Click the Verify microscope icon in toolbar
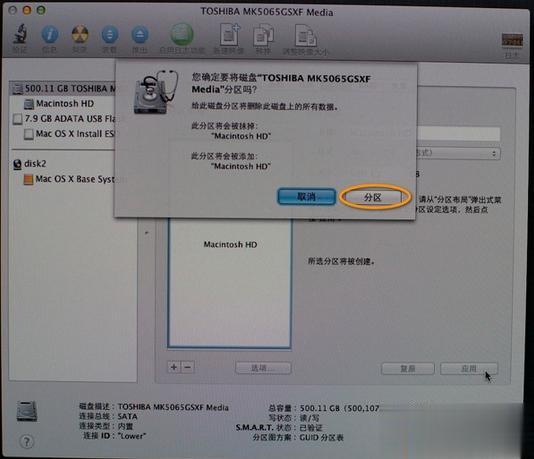534x459 pixels. pos(20,34)
